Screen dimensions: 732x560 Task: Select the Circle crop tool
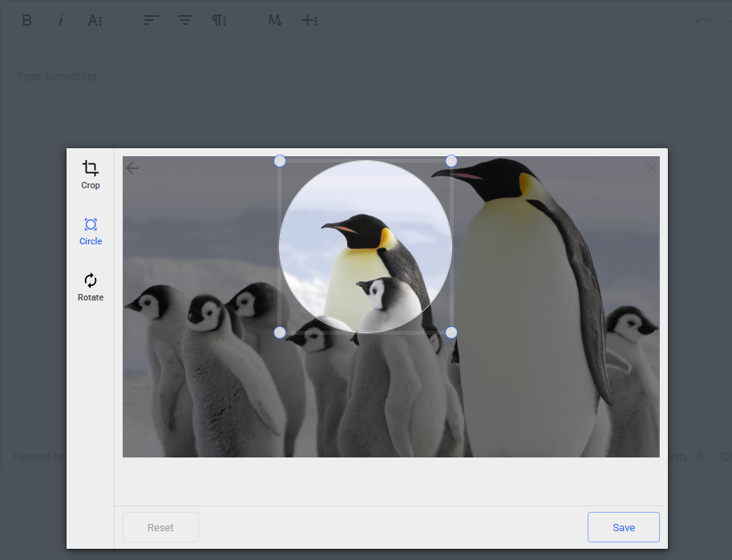point(91,230)
